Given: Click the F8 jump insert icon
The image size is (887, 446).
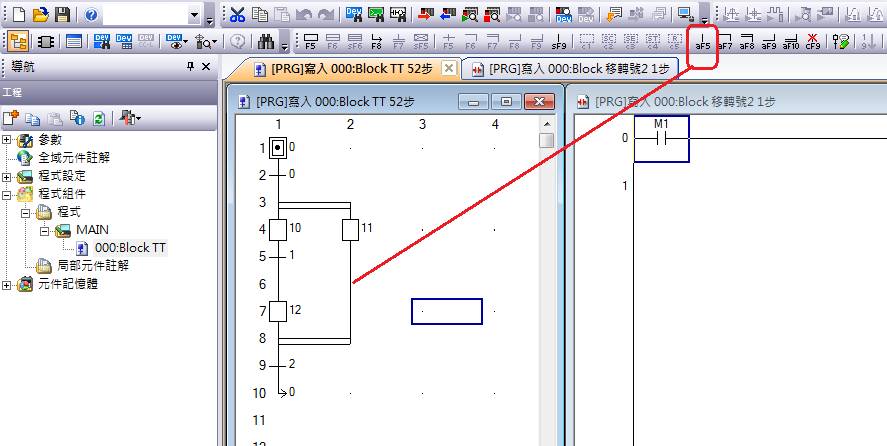Looking at the screenshot, I should (377, 42).
